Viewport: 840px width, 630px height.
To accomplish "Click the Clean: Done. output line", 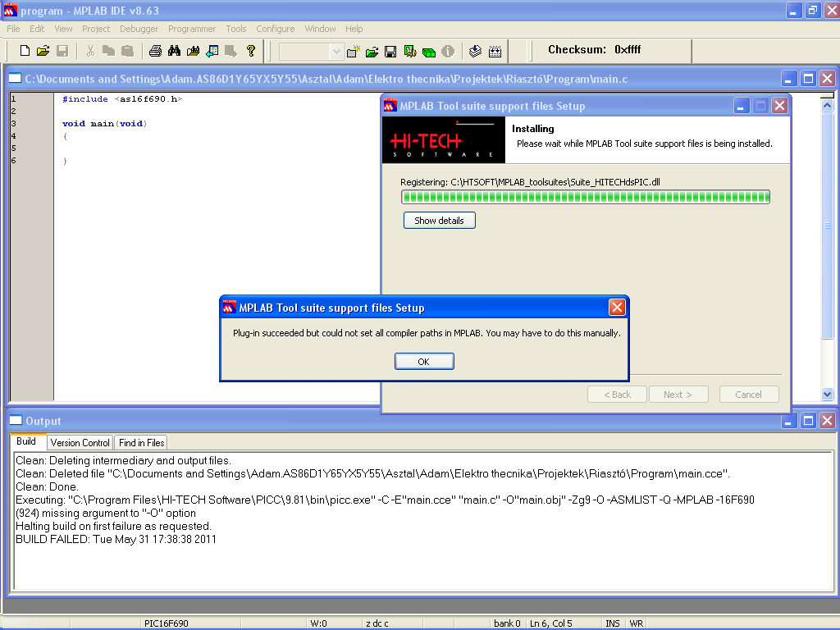I will click(x=47, y=487).
